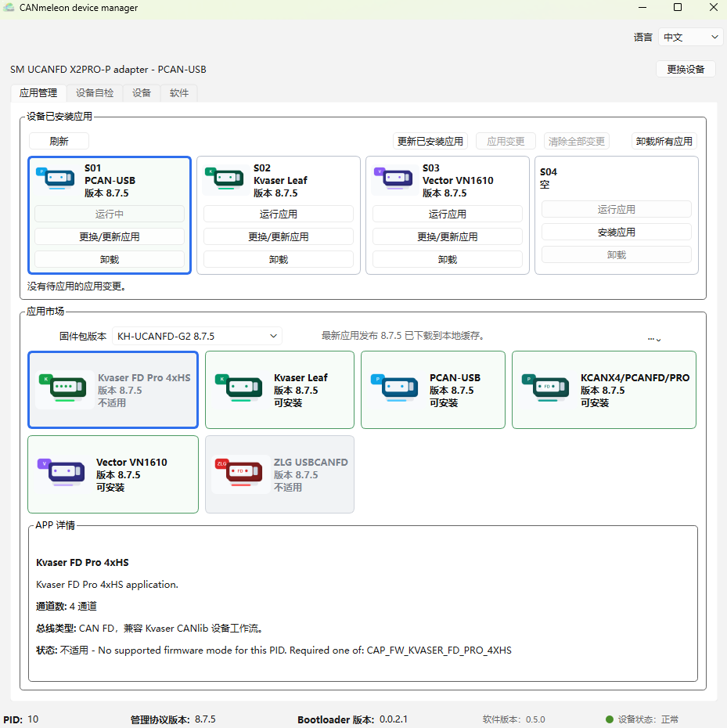Click the 最新应用发布 8.7.5 cache message
The image size is (727, 728).
pyautogui.click(x=404, y=336)
